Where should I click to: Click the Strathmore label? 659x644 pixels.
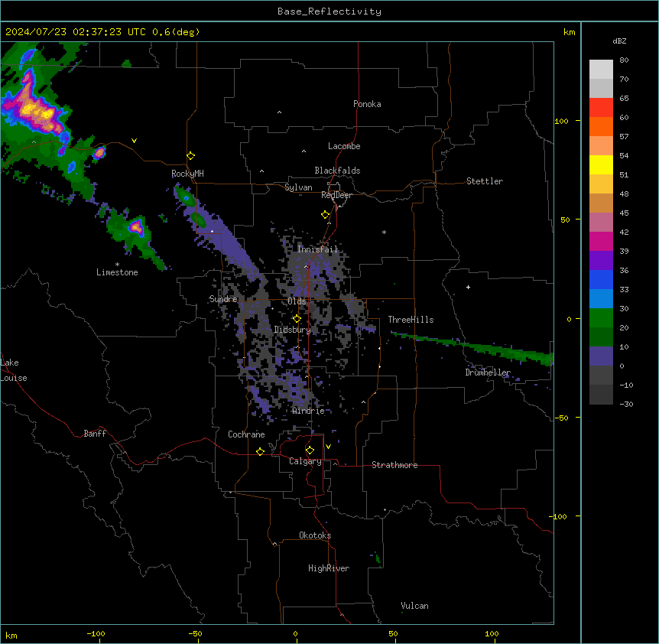click(x=394, y=465)
